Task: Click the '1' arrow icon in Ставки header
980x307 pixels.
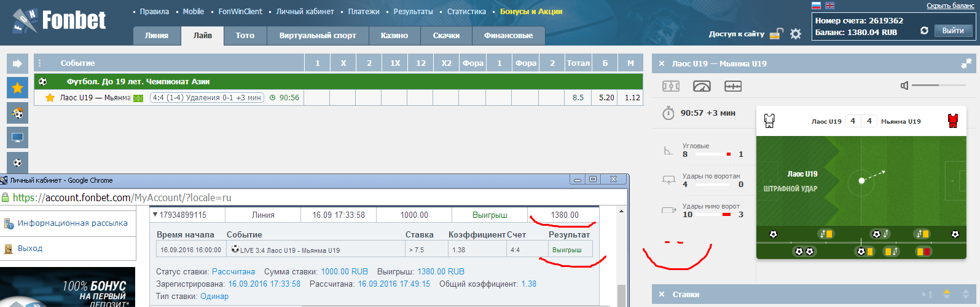Action: [x=927, y=295]
